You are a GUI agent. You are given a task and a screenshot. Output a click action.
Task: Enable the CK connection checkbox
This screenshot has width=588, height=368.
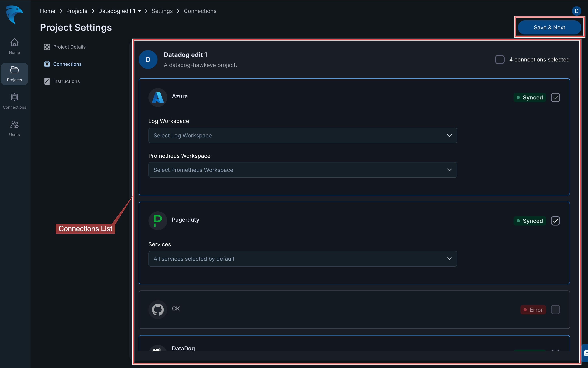[555, 310]
